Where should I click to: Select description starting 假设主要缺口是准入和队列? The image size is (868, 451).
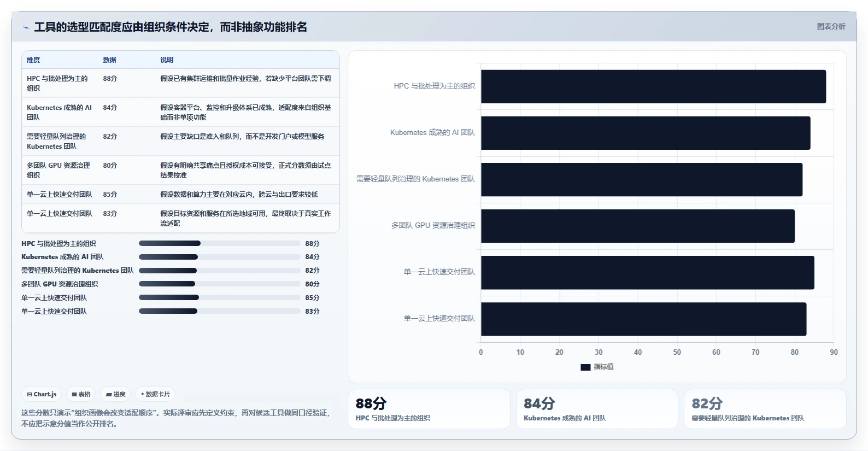(242, 137)
